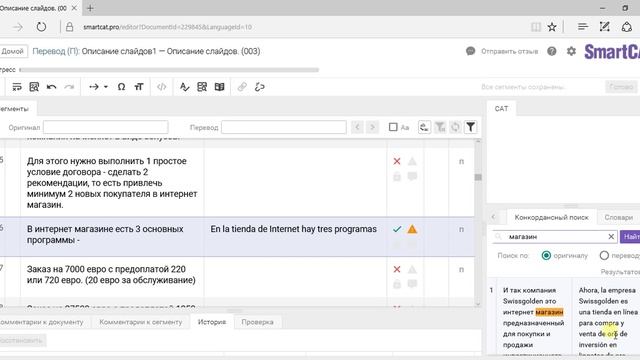Click the replace icon beside the case checkbox
The width and height of the screenshot is (640, 360).
(424, 127)
